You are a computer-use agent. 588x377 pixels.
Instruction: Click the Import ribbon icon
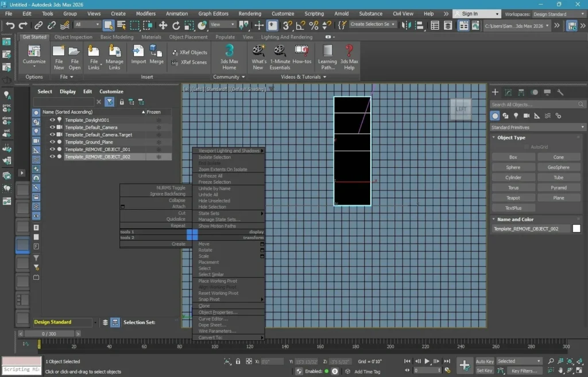(x=138, y=55)
